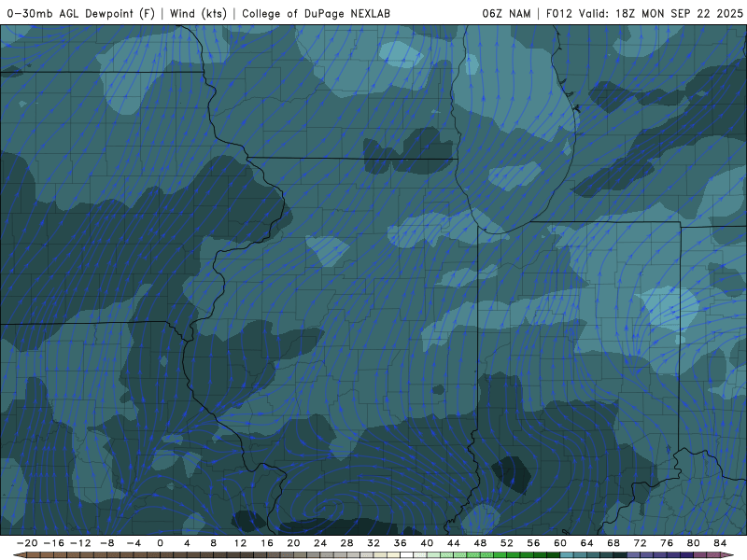
Task: Click legend value 4 between 0 and 8
Action: 187,543
